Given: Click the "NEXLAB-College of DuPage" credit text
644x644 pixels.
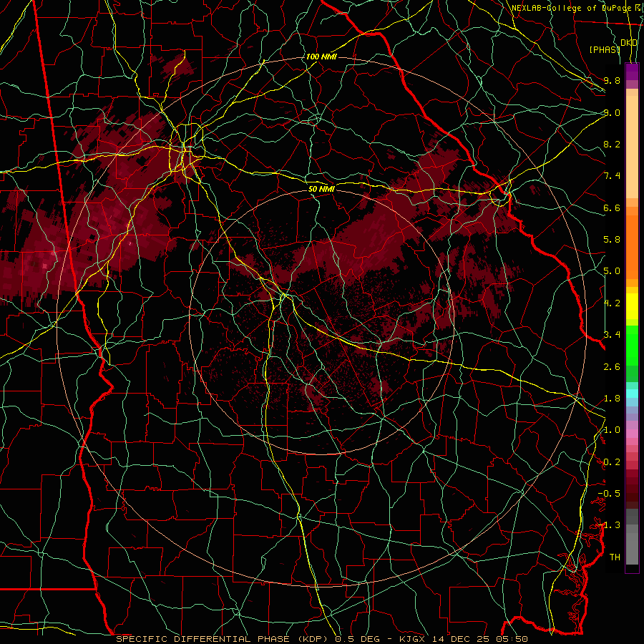Looking at the screenshot, I should click(x=572, y=8).
